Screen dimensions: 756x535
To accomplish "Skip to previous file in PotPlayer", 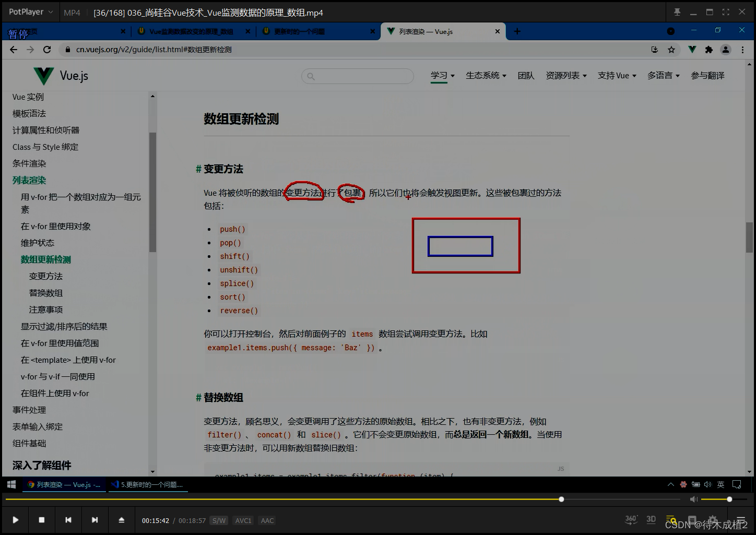I will pos(68,520).
